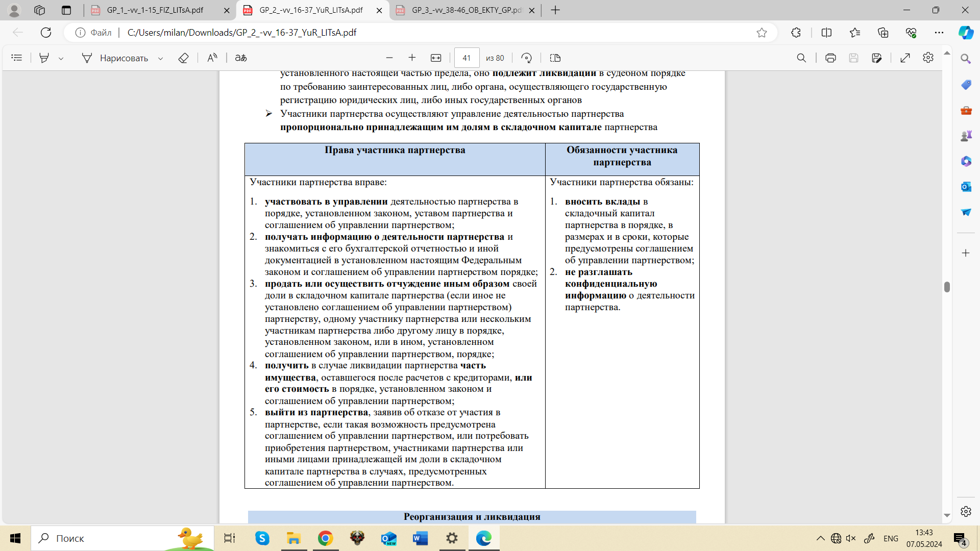Edit the page number field

[x=467, y=58]
